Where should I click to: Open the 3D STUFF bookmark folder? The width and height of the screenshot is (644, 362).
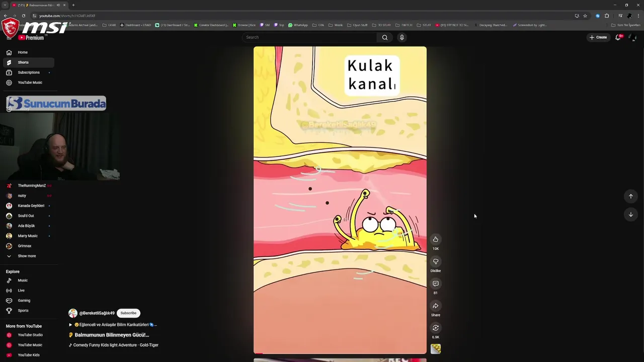(x=381, y=25)
